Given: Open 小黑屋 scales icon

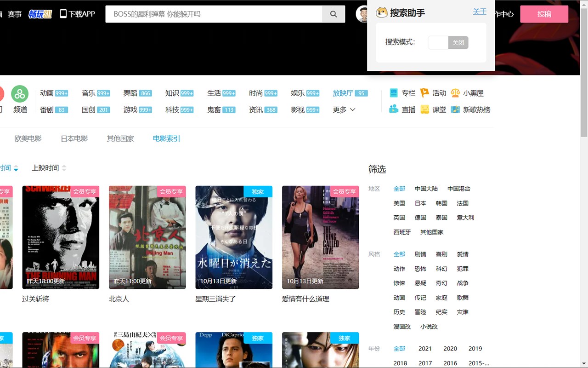Looking at the screenshot, I should coord(455,93).
